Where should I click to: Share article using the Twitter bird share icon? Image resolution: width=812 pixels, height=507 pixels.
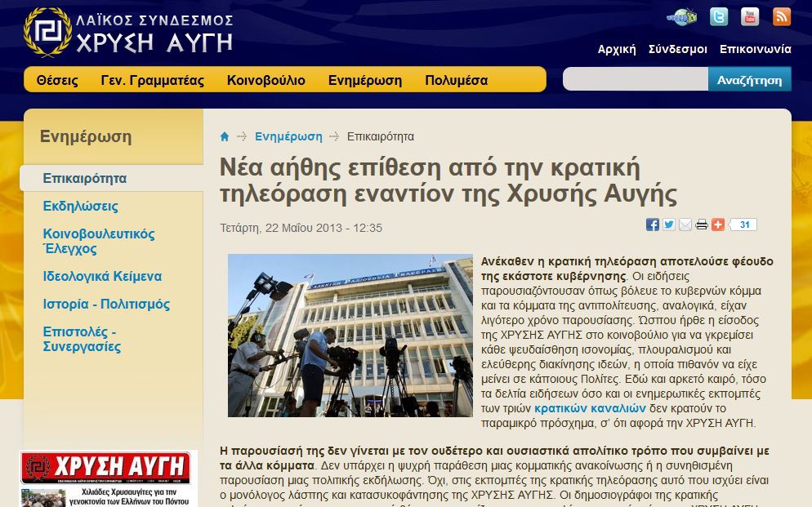point(669,225)
